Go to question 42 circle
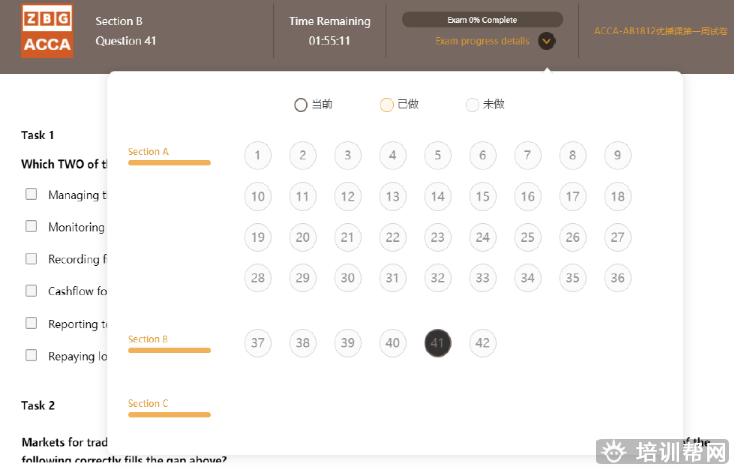This screenshot has width=734, height=469. (483, 343)
